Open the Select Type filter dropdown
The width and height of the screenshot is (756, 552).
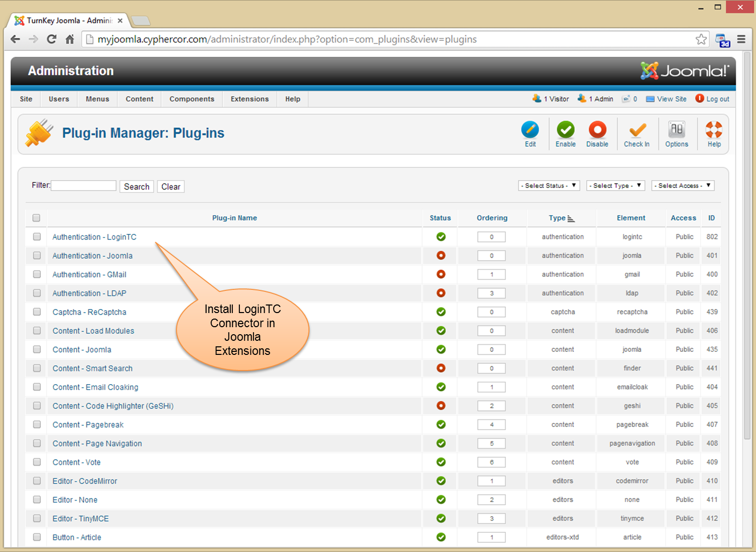coord(615,186)
